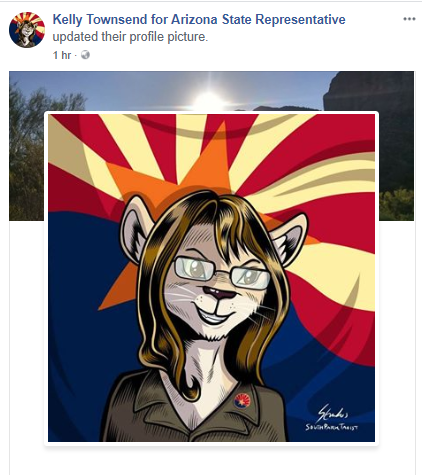Open the '1 hr' timestamp link

tap(62, 55)
